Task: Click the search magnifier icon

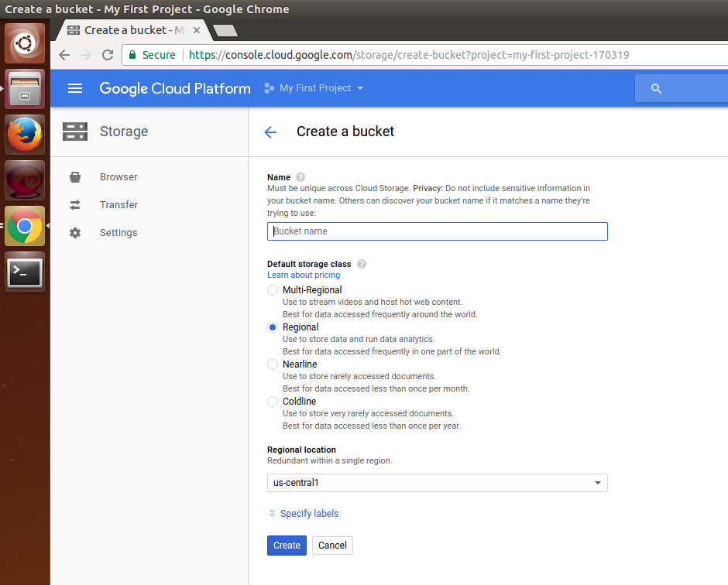Action: click(x=656, y=89)
